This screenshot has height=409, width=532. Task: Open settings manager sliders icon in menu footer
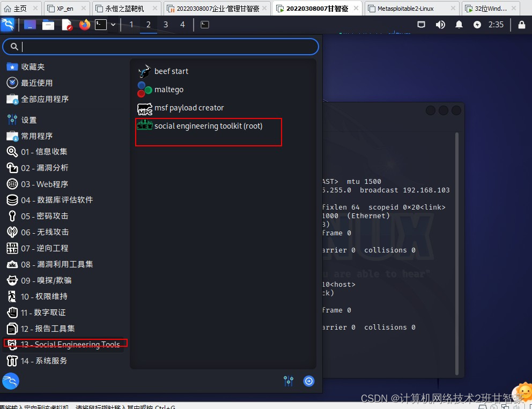click(289, 381)
